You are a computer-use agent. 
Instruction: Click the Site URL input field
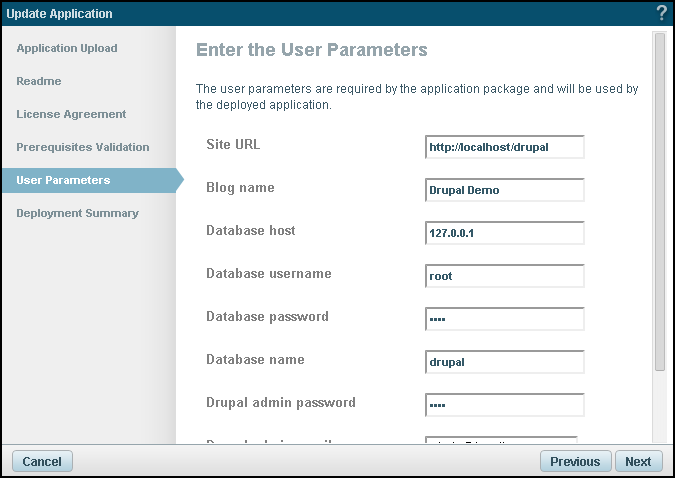click(x=504, y=147)
